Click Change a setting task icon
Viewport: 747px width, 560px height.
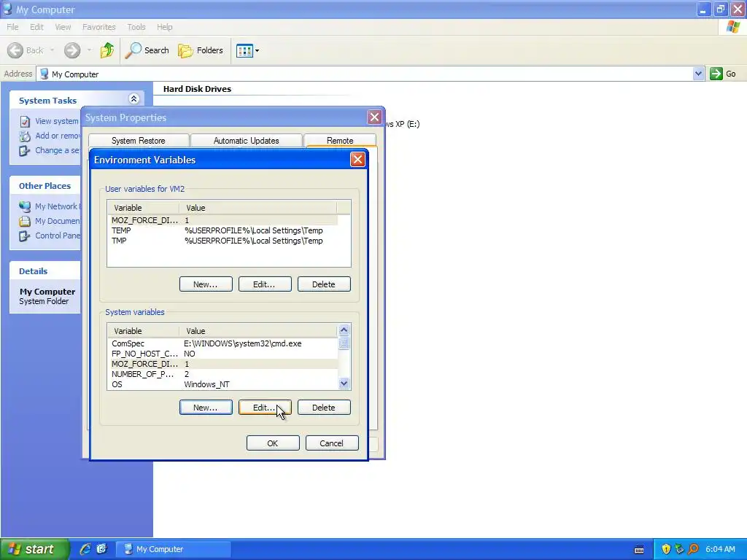tap(25, 151)
